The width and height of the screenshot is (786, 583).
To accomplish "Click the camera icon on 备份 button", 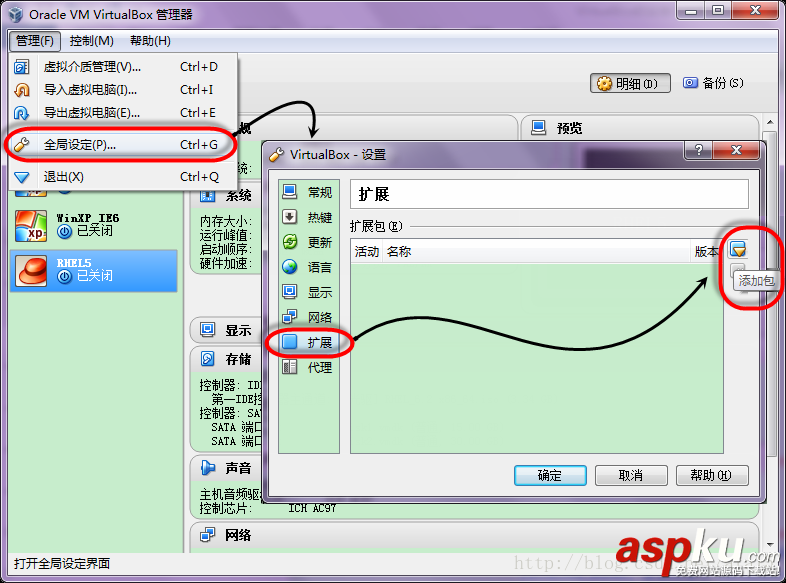I will [x=690, y=83].
